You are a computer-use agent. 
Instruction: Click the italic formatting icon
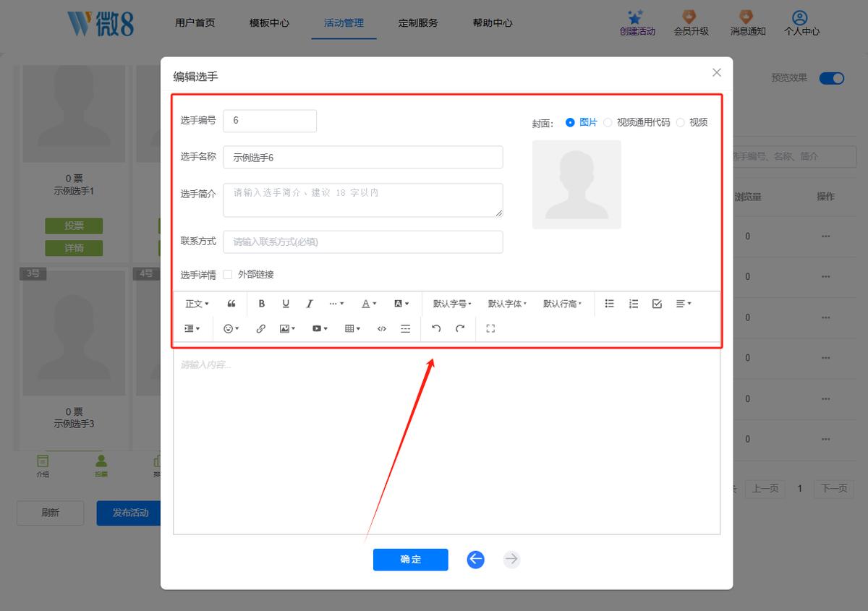point(310,304)
